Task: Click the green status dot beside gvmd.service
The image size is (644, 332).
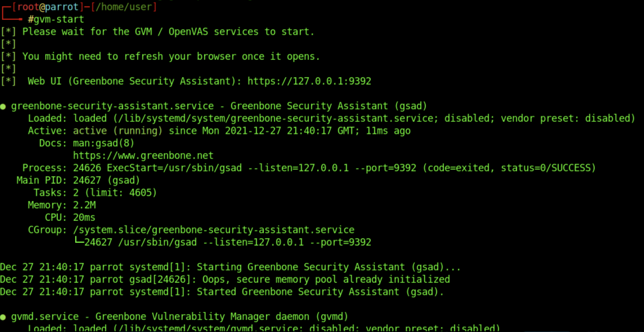Action: pyautogui.click(x=3, y=317)
